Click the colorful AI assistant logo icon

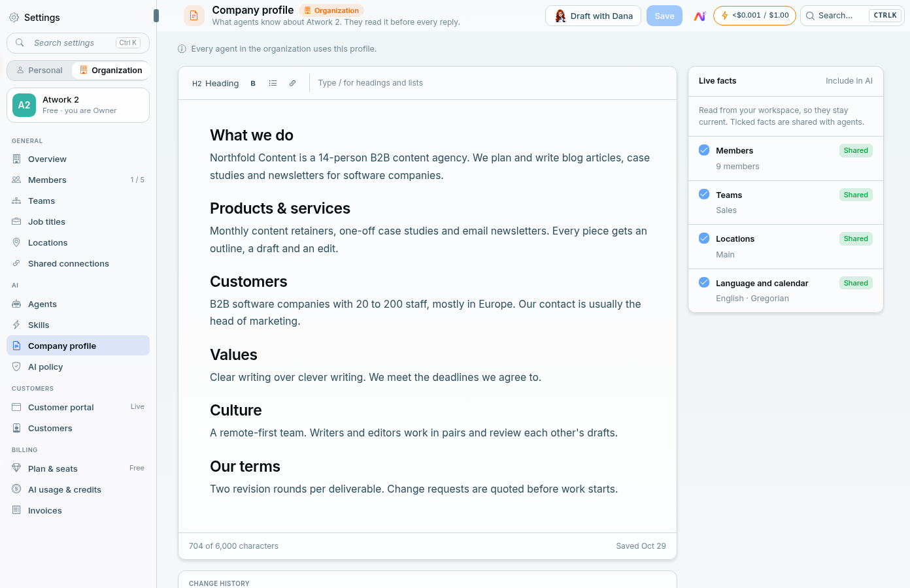tap(699, 16)
